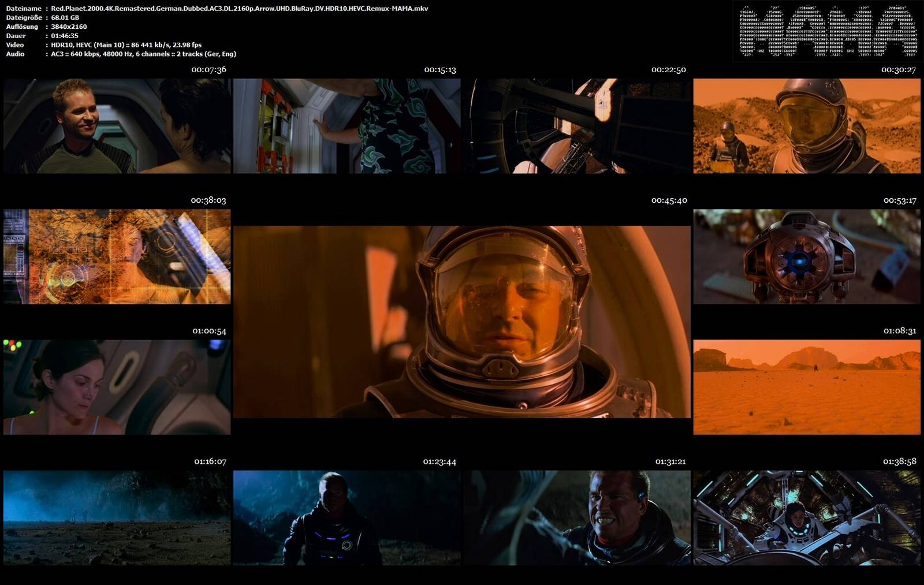The height and width of the screenshot is (585, 924).
Task: Open the dark-haired woman frame at 01:00:54
Action: pos(117,387)
